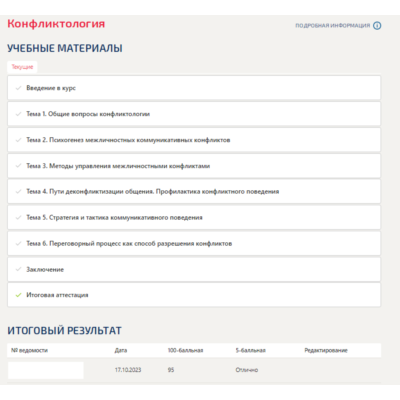The width and height of the screenshot is (400, 400).
Task: Expand Тема 1. Общие вопросы конфликтологии
Action: 194,114
